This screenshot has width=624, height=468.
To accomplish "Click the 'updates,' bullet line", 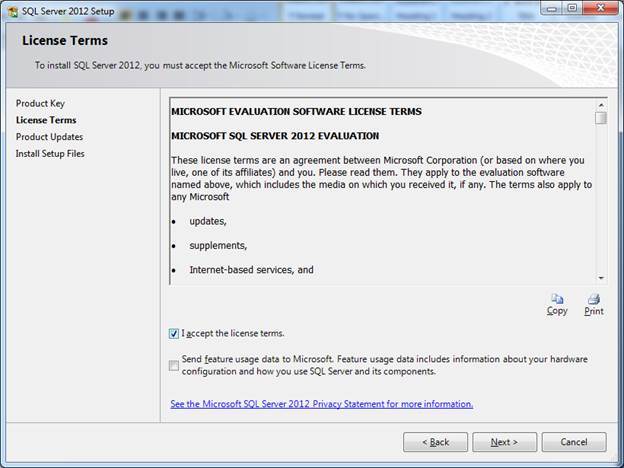I will (x=208, y=221).
